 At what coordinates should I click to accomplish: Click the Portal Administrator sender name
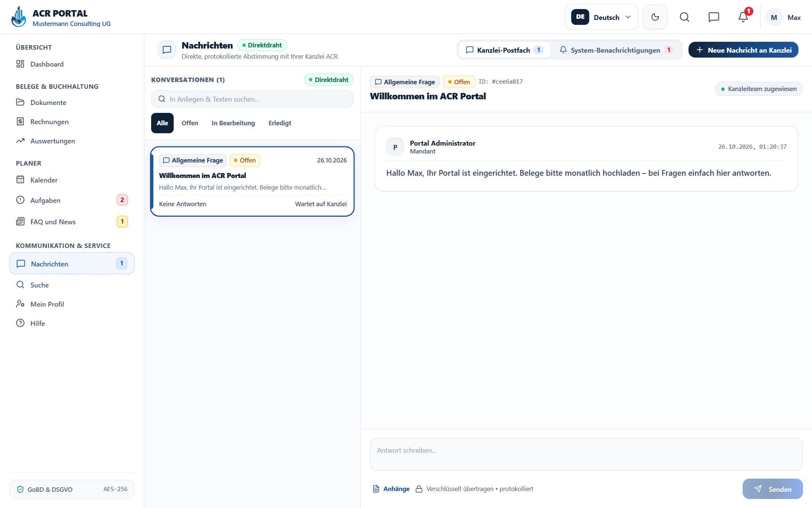(x=442, y=143)
